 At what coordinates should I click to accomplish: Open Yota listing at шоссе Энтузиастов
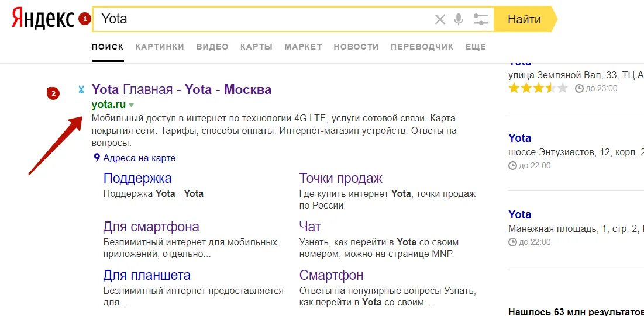(519, 138)
